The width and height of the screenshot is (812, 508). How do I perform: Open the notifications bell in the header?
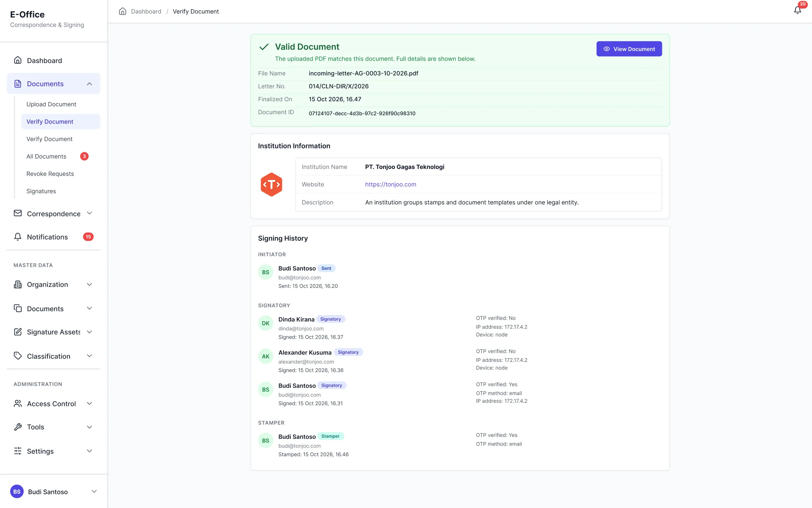point(797,10)
